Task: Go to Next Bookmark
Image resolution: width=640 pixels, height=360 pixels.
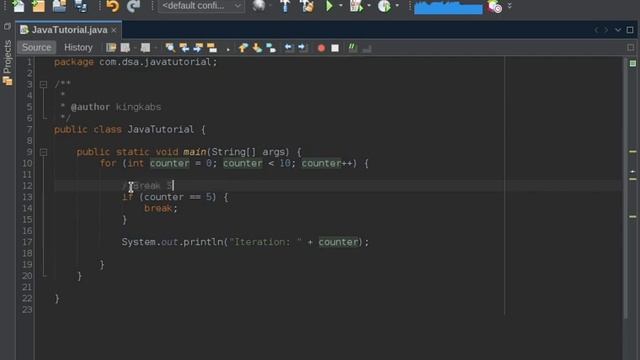Action: pyautogui.click(x=257, y=48)
